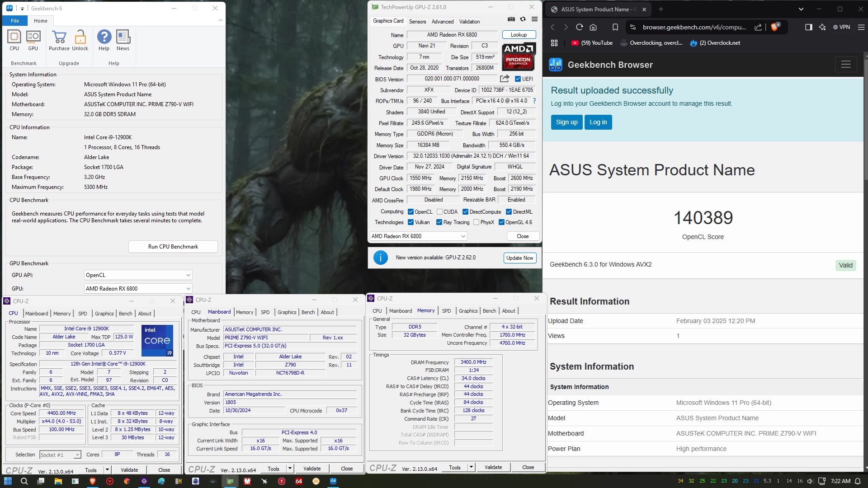Click Validate in the CPU-Z Mainboard window
The height and width of the screenshot is (488, 868).
click(x=312, y=469)
